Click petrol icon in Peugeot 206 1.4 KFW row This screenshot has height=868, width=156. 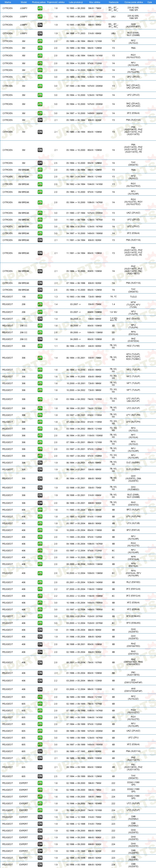pyautogui.click(x=40, y=304)
